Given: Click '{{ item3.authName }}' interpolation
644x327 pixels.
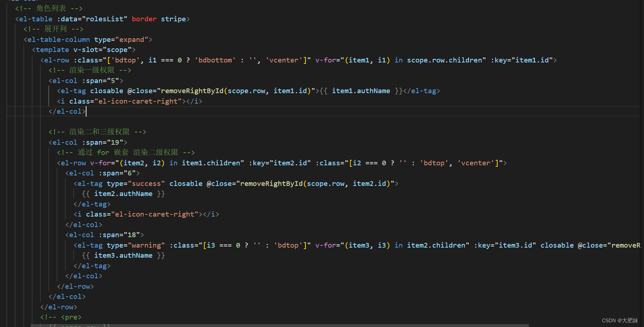Looking at the screenshot, I should pyautogui.click(x=124, y=255).
